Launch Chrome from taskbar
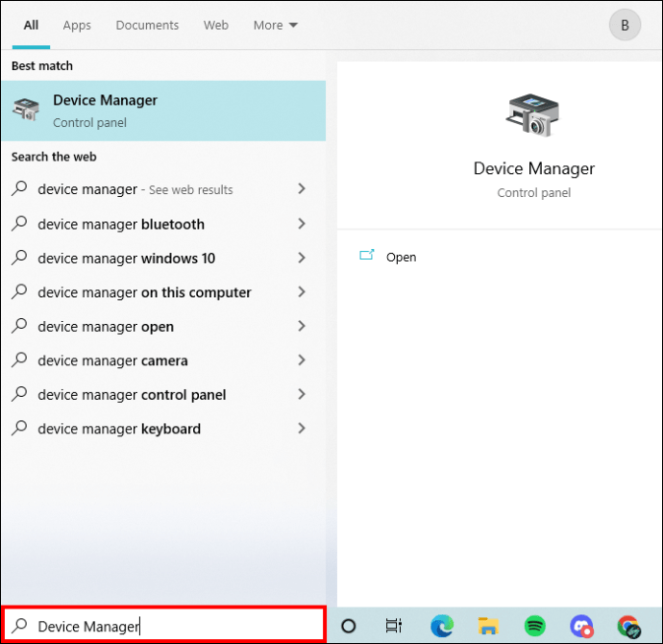 [628, 627]
